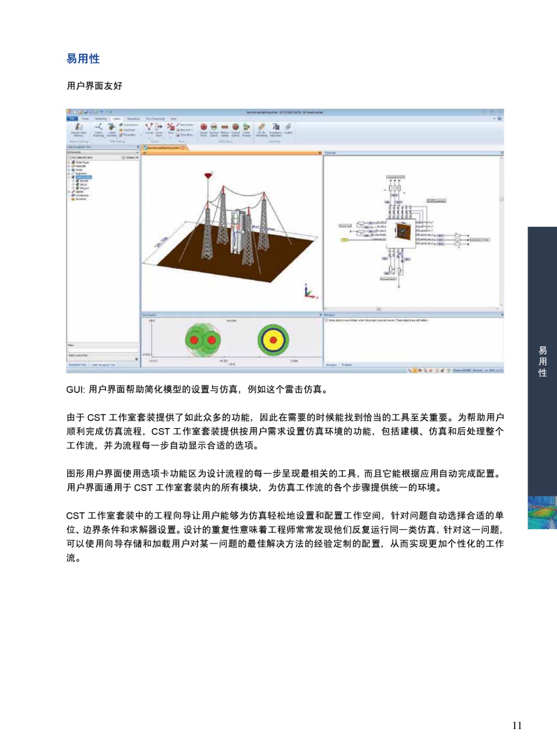Select the Cable Topology tool icon
This screenshot has width=557, height=756.
(x=98, y=127)
